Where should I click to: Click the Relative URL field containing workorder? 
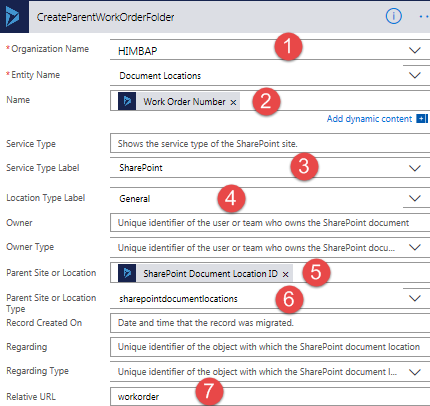click(x=270, y=397)
